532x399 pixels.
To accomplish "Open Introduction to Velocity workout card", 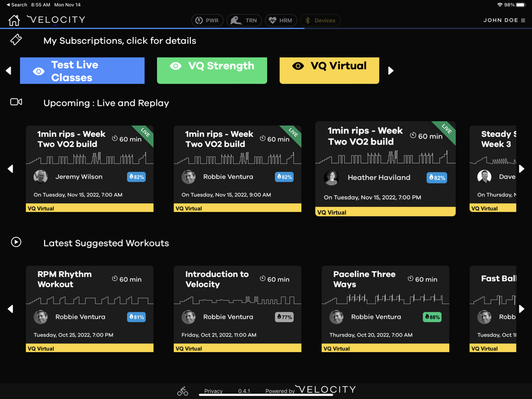I will coord(237,309).
